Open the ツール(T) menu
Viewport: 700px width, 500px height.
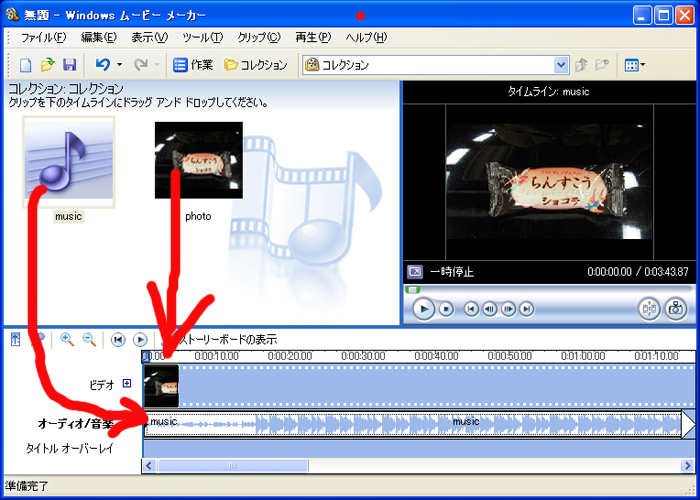click(x=202, y=38)
